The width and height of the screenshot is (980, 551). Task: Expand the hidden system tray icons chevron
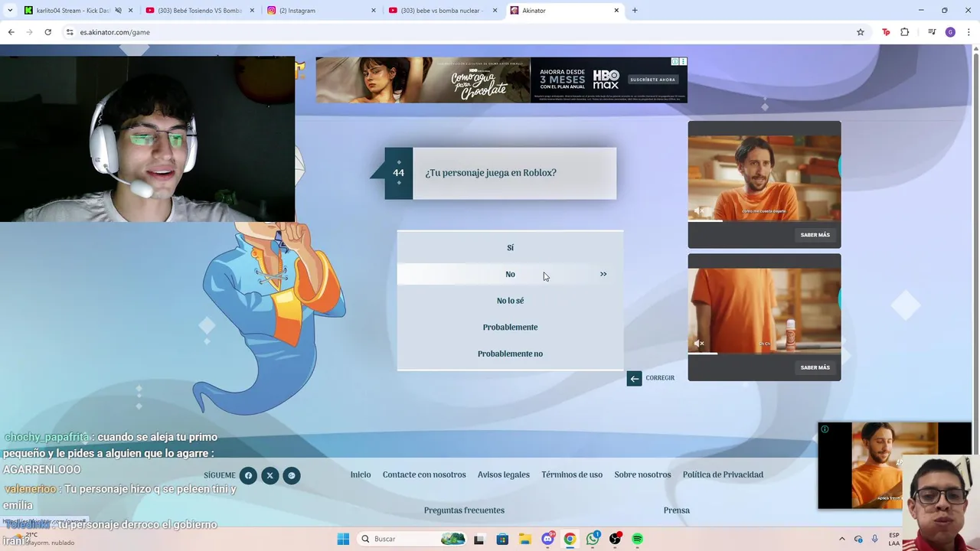842,539
